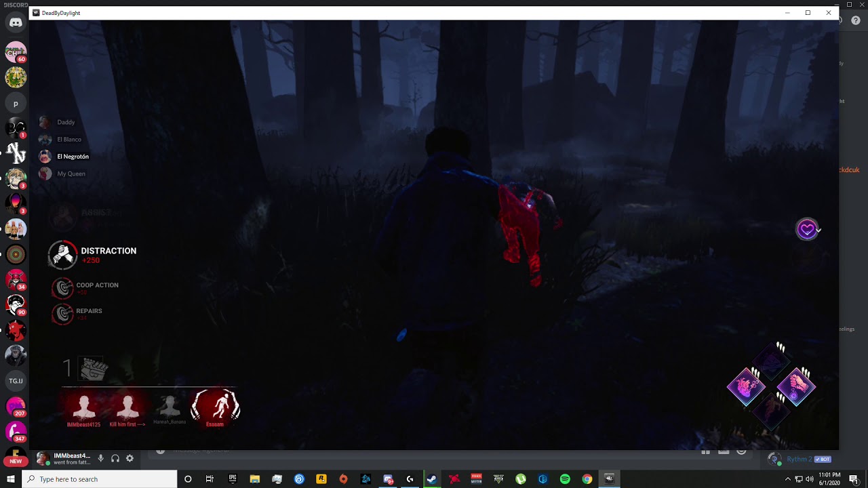The width and height of the screenshot is (868, 488).
Task: Click 'Kill him first' survivor portrait
Action: (127, 409)
